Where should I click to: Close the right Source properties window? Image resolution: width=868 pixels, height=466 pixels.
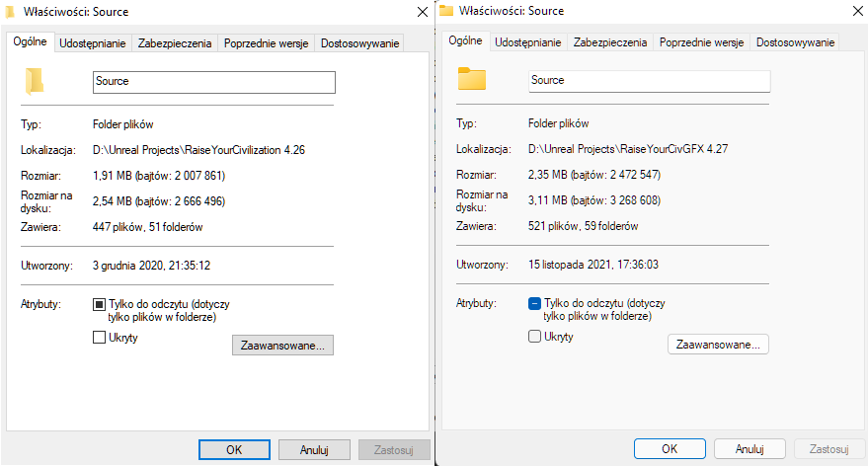pos(858,11)
